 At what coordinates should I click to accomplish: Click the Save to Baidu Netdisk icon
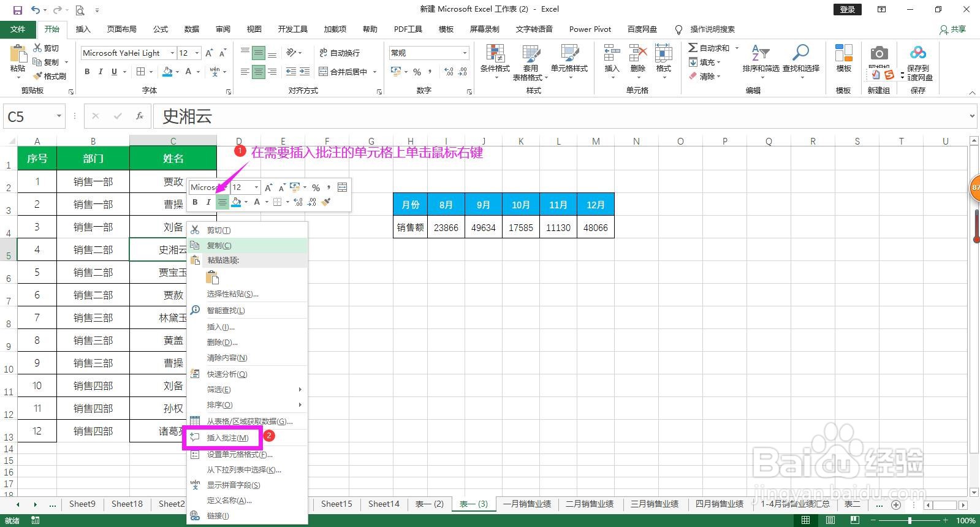pyautogui.click(x=917, y=53)
